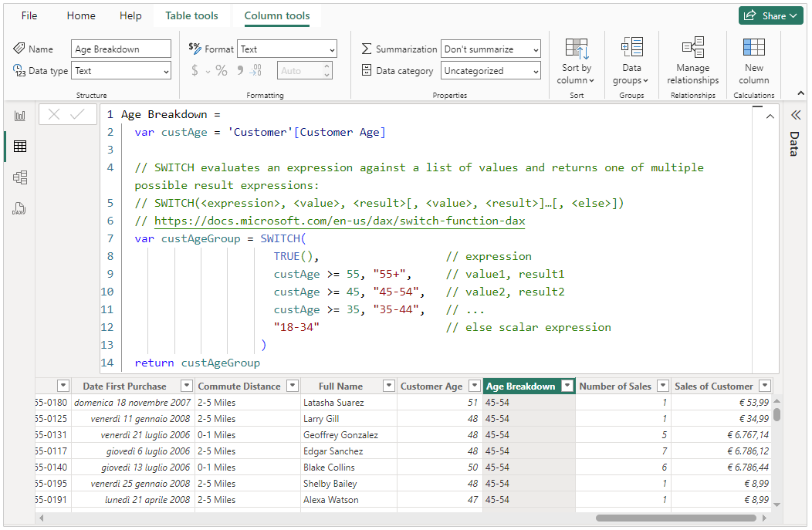Edit the column Name field
The width and height of the screenshot is (812, 530).
click(121, 49)
